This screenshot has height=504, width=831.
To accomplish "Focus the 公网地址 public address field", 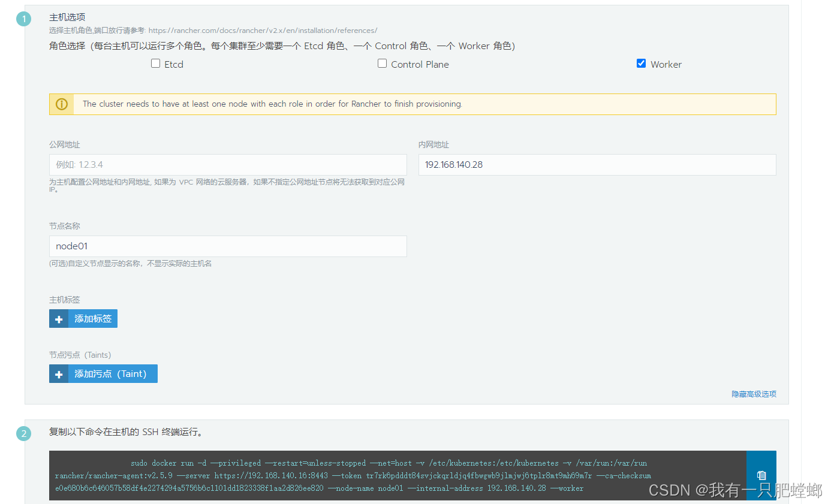I will 228,165.
